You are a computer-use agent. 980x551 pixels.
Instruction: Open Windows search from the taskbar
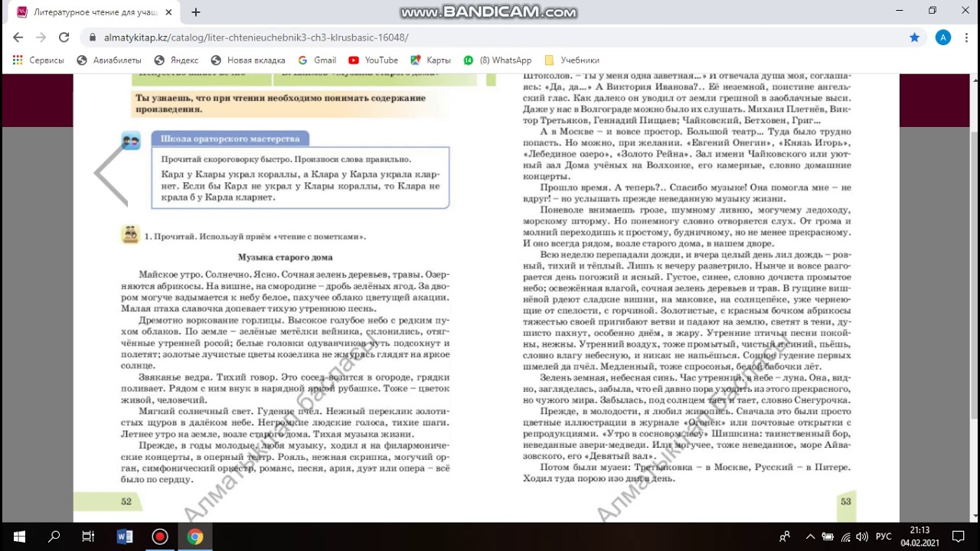[54, 536]
